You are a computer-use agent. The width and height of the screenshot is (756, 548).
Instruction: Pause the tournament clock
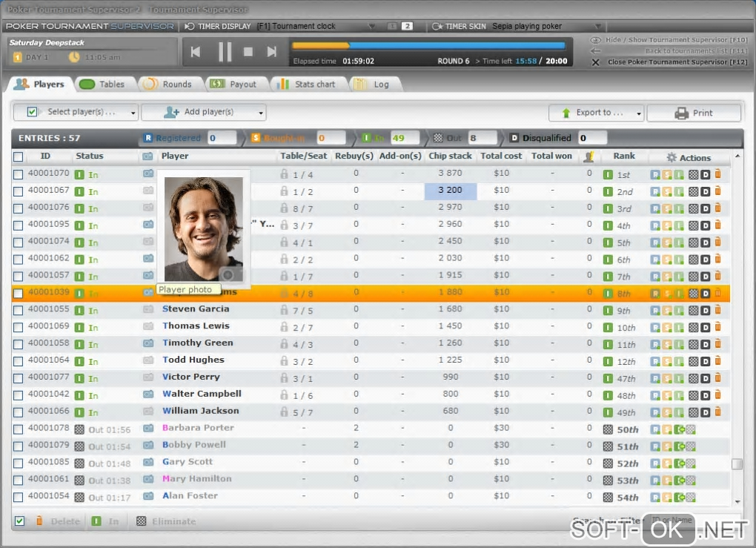(225, 52)
